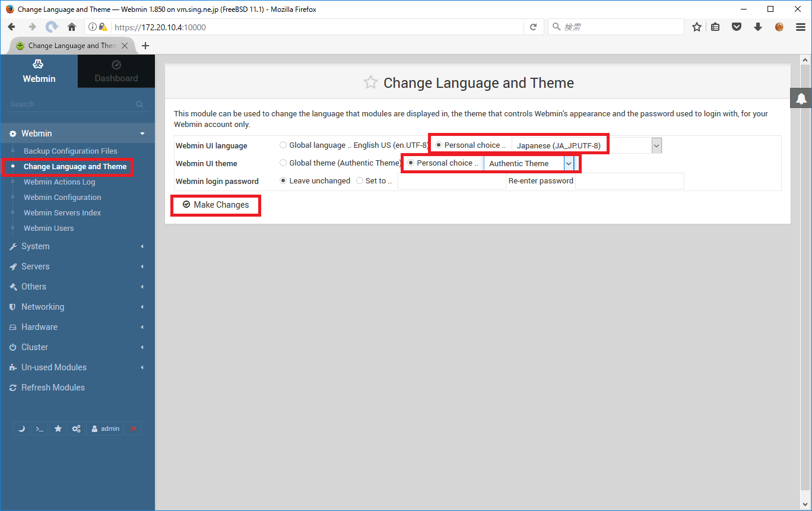
Task: Click the Re-enter password field
Action: point(630,181)
